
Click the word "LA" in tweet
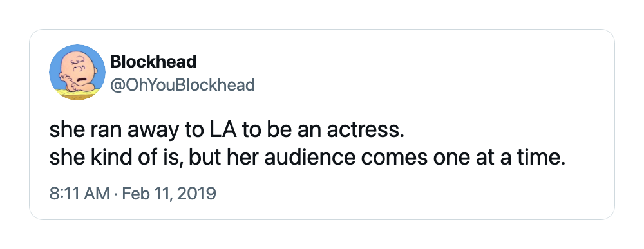pyautogui.click(x=223, y=131)
